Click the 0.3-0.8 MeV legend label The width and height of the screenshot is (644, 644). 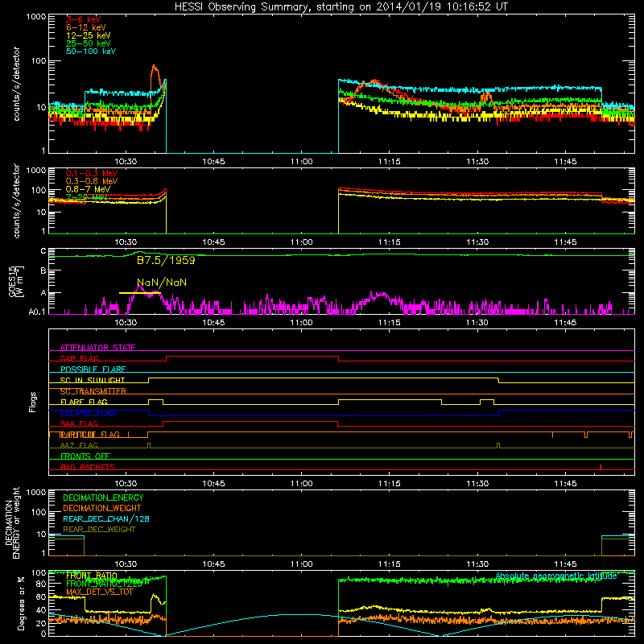[x=92, y=181]
